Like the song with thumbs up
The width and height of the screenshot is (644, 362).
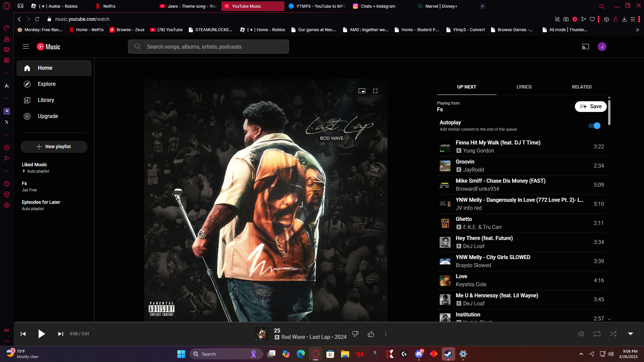pos(371,334)
